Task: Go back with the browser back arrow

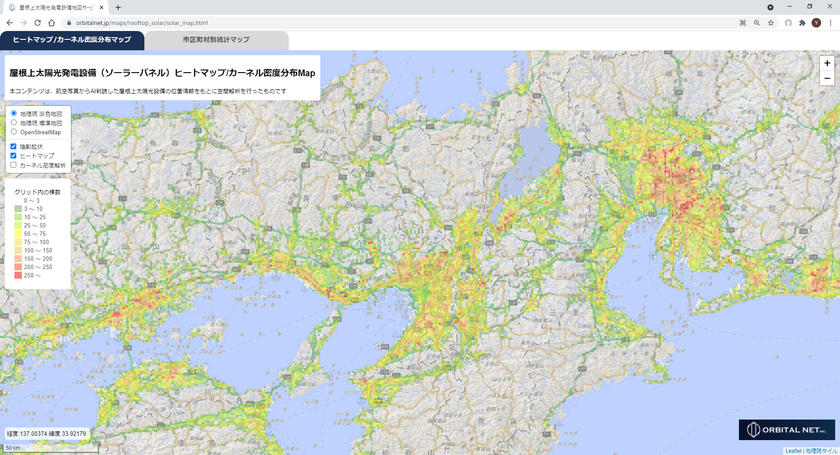Action: [x=9, y=22]
